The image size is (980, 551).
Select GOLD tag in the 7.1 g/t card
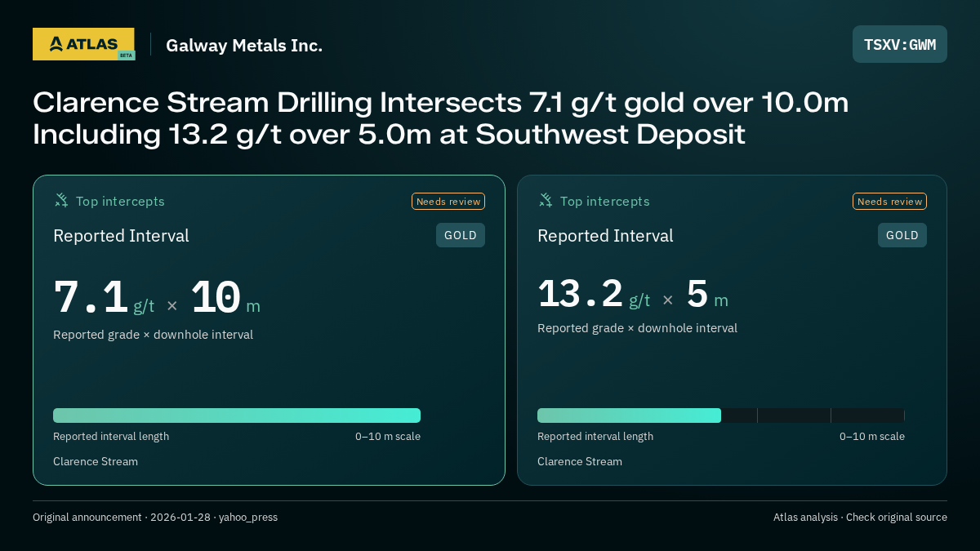tap(461, 235)
